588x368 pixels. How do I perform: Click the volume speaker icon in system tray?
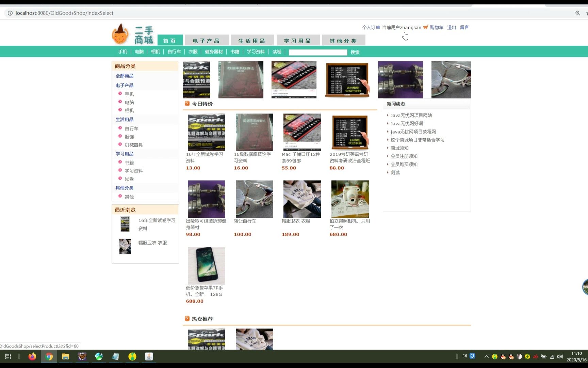tap(560, 356)
